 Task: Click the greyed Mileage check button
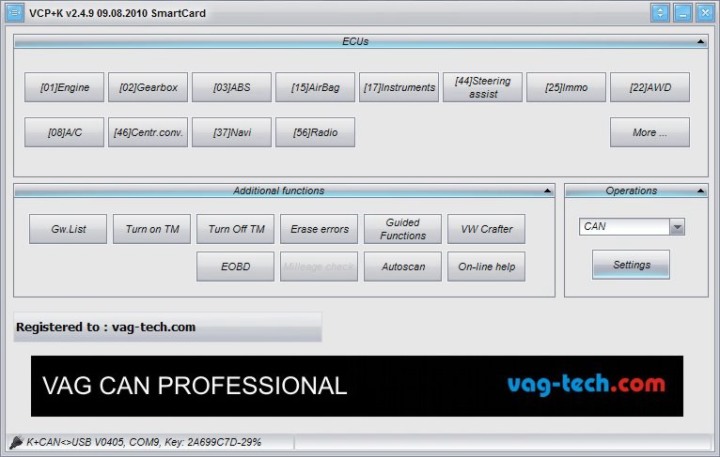pyautogui.click(x=319, y=266)
